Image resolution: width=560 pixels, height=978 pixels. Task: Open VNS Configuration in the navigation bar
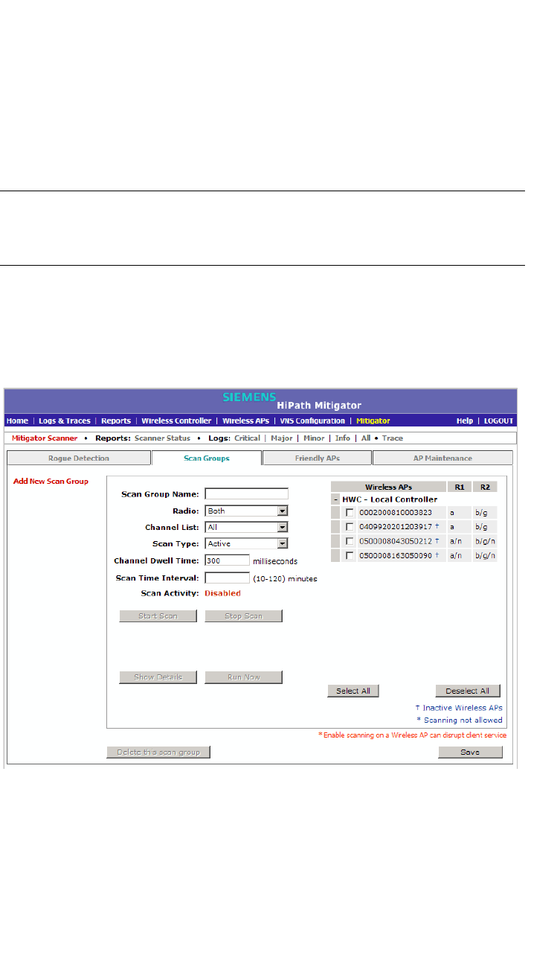[312, 421]
